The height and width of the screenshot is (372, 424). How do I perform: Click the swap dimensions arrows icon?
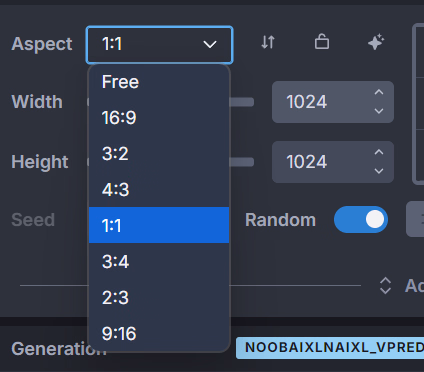coord(268,42)
